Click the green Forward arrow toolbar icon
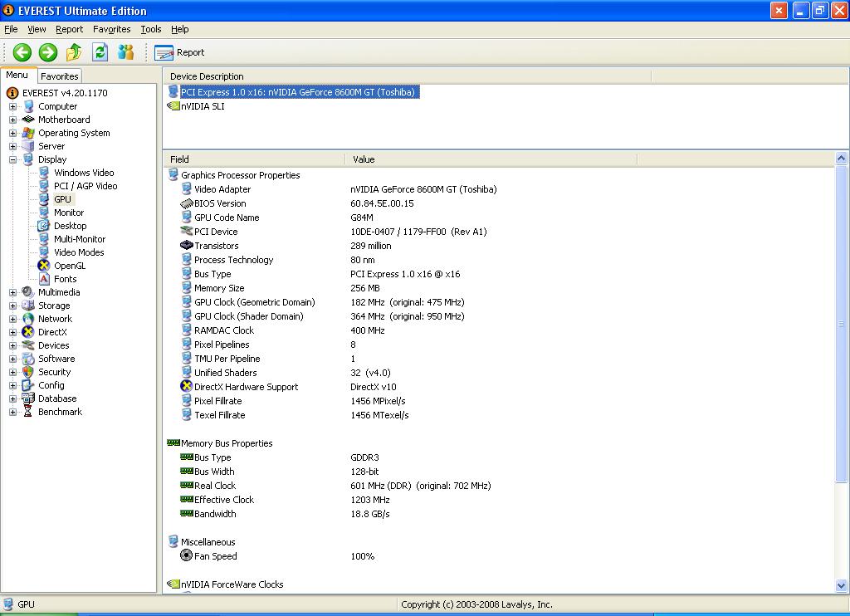Screen dimensions: 850x616 [x=48, y=52]
